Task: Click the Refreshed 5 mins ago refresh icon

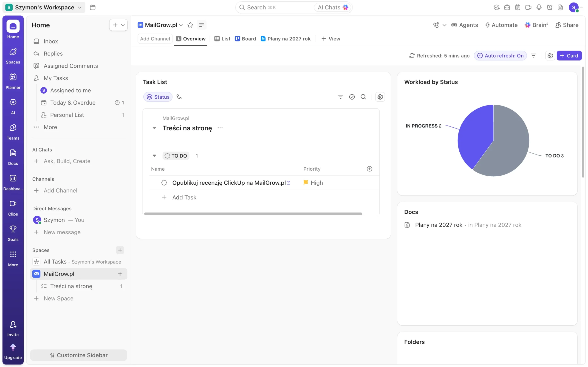Action: [412, 56]
